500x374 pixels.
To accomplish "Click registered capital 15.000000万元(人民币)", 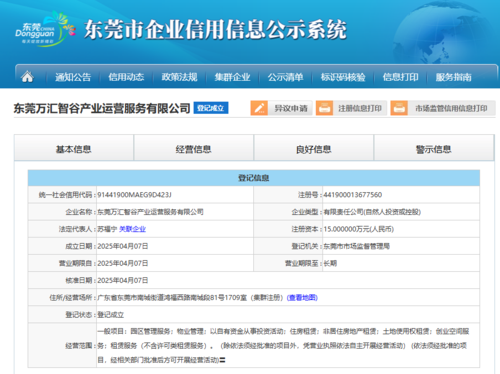I will point(359,229).
